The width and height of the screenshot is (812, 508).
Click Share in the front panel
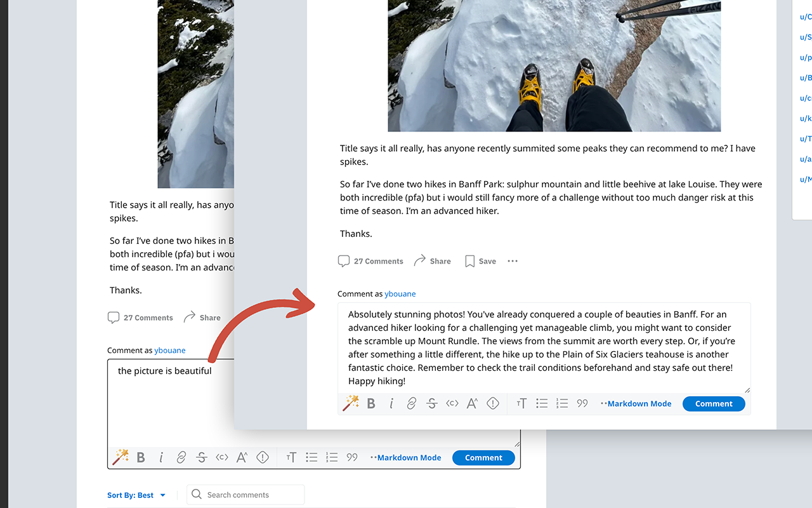click(x=432, y=261)
